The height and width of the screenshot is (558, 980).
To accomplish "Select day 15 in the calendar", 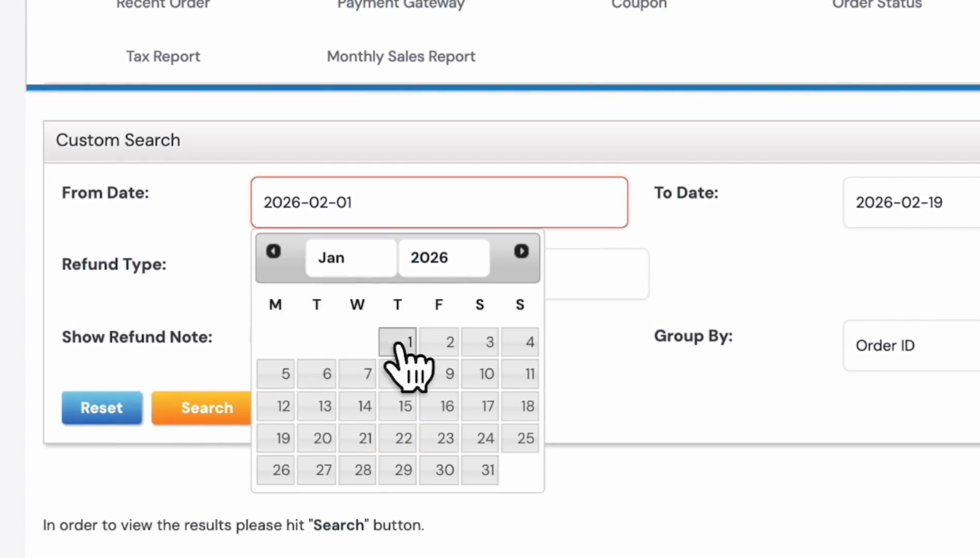I will [x=397, y=406].
